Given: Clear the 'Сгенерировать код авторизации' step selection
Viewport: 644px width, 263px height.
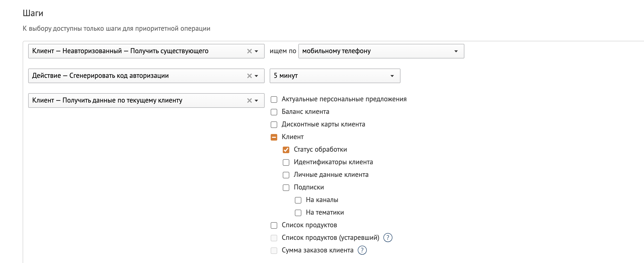Looking at the screenshot, I should pyautogui.click(x=249, y=76).
